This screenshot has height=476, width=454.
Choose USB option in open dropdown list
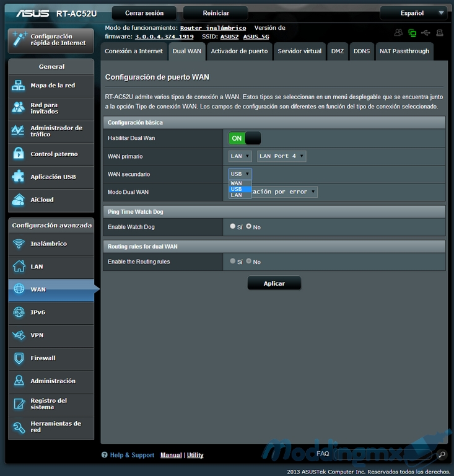click(240, 189)
